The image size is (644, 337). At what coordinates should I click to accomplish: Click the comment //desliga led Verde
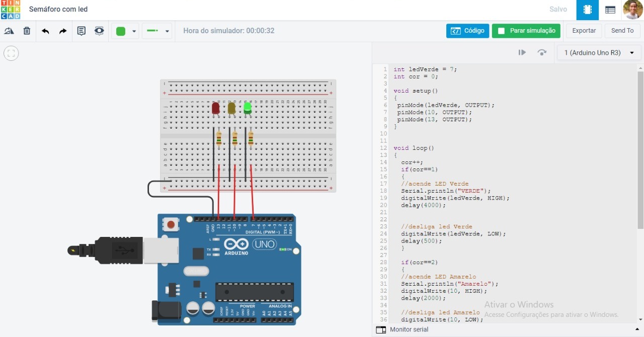click(437, 227)
